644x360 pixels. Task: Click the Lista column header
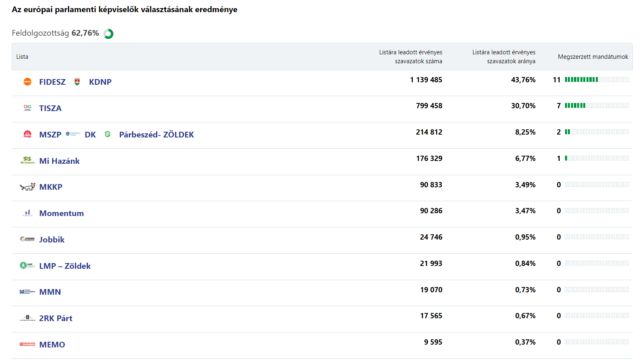point(22,57)
